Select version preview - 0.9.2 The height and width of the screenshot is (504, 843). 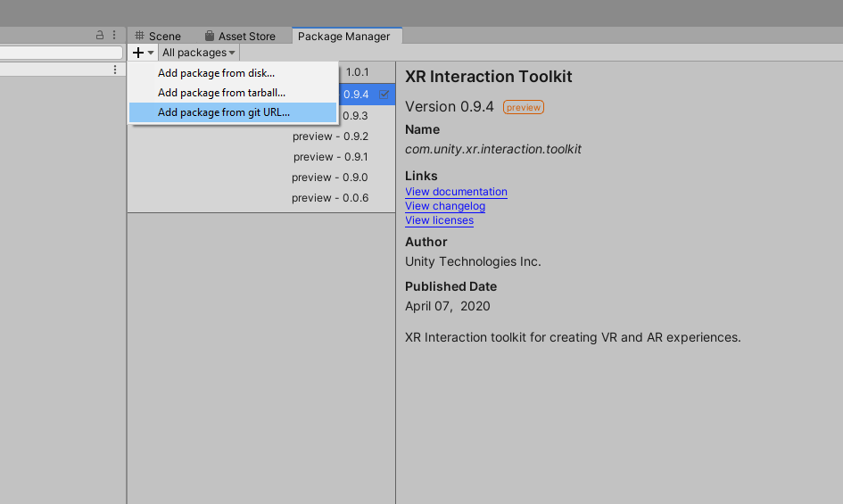click(x=330, y=136)
